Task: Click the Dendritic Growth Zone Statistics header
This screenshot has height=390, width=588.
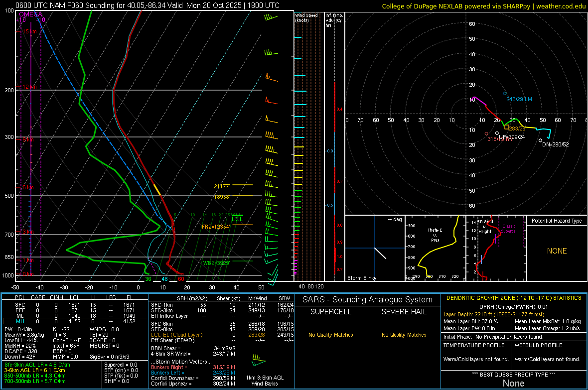Action: point(514,298)
